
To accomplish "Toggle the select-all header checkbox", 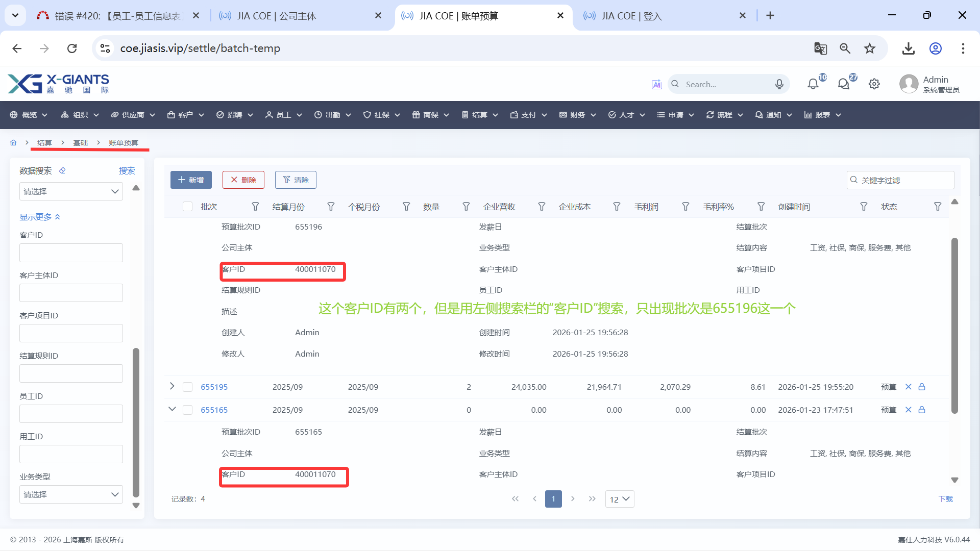I will pyautogui.click(x=188, y=207).
